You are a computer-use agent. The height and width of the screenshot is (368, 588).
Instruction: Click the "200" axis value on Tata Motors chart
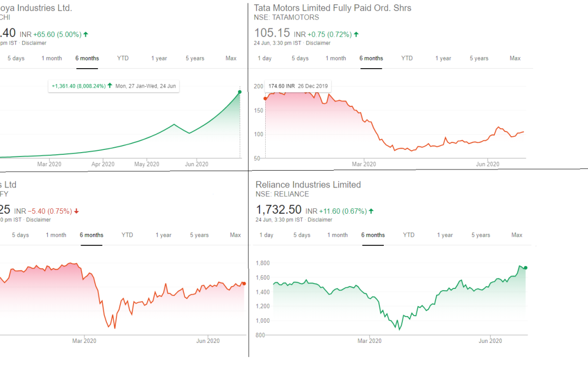[259, 87]
